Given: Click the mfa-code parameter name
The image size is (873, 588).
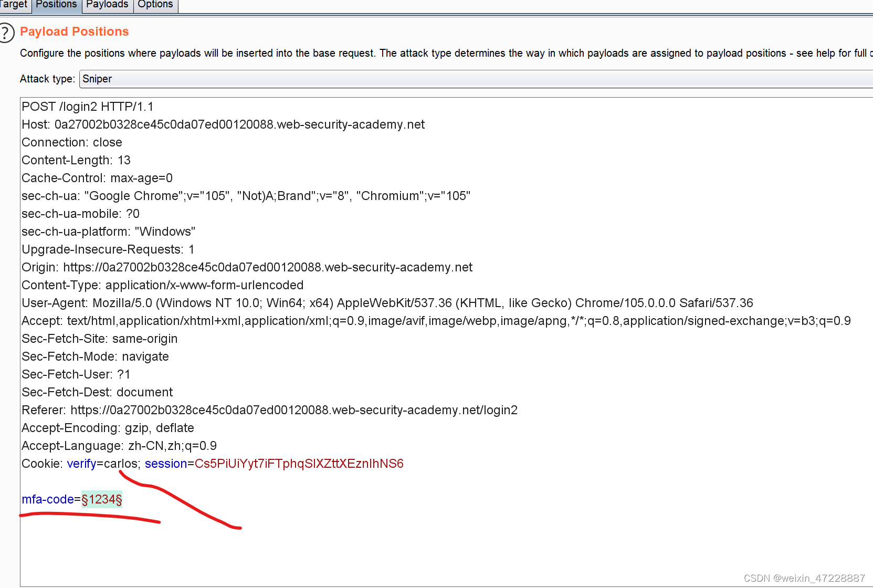Looking at the screenshot, I should 48,499.
